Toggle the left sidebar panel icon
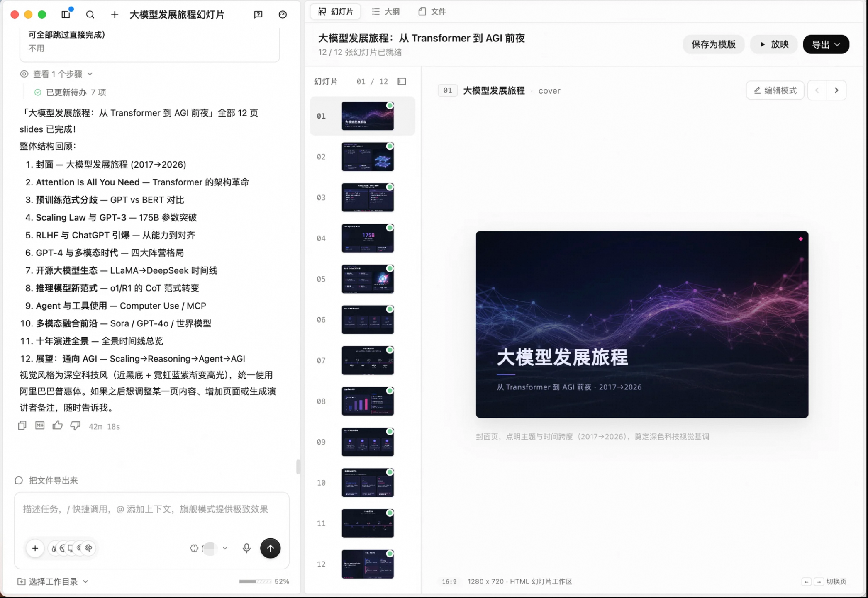 coord(66,14)
